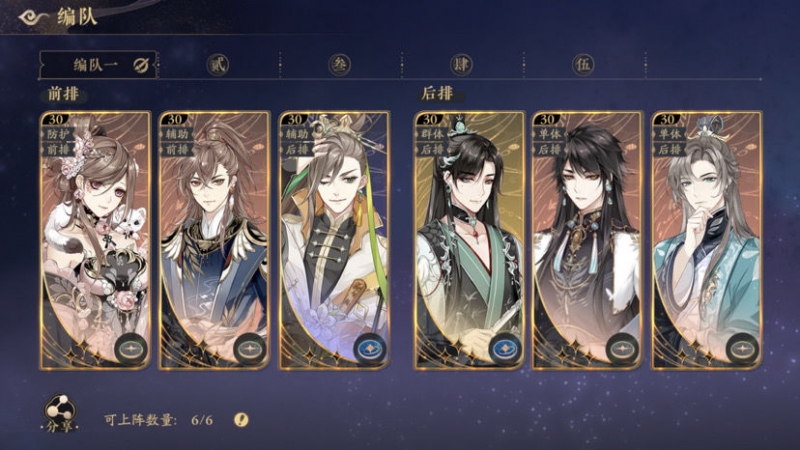Select the 编队一 tab
Viewport: 800px width, 450px height.
[97, 65]
